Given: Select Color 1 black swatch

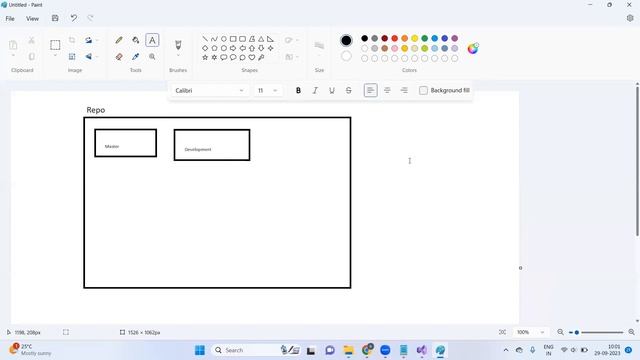Looking at the screenshot, I should click(346, 40).
